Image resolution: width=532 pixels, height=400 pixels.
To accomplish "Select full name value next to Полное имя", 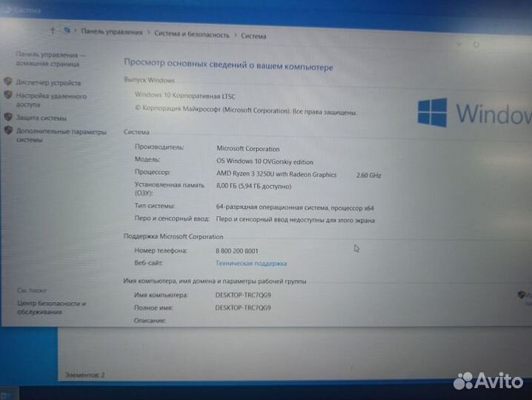I will click(243, 307).
